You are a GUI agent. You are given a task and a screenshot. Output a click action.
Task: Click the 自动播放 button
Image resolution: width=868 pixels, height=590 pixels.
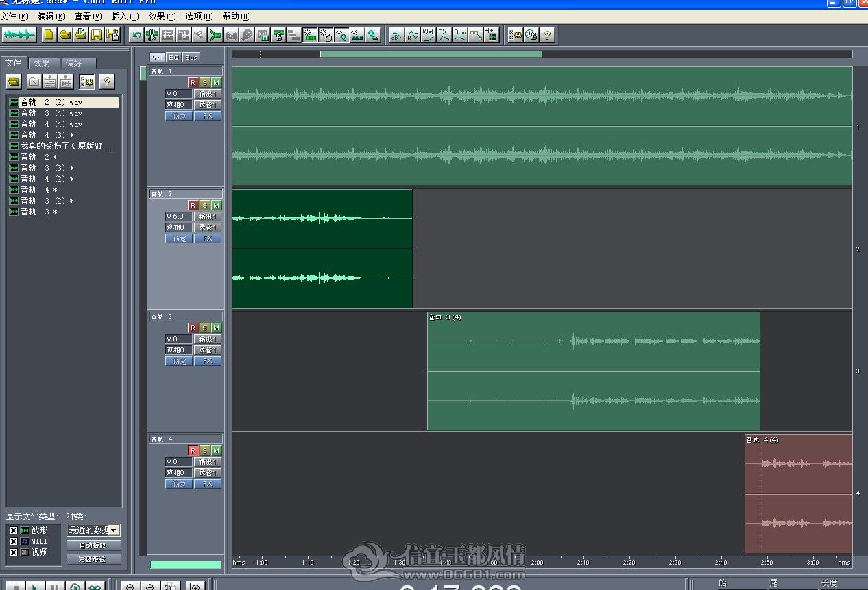tap(93, 545)
